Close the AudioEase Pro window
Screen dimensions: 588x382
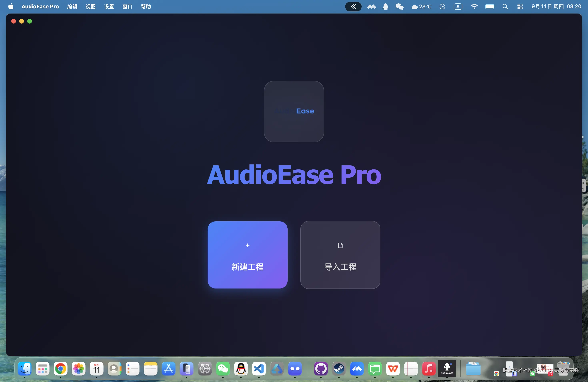(x=14, y=21)
